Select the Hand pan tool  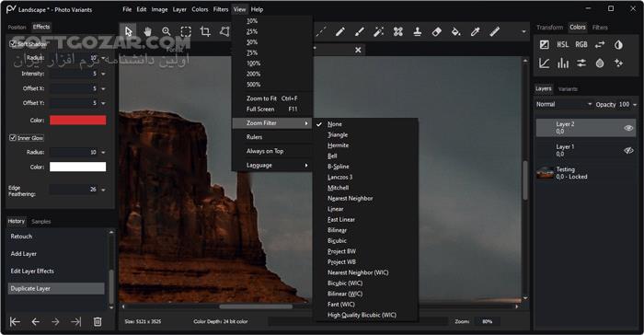pos(147,31)
